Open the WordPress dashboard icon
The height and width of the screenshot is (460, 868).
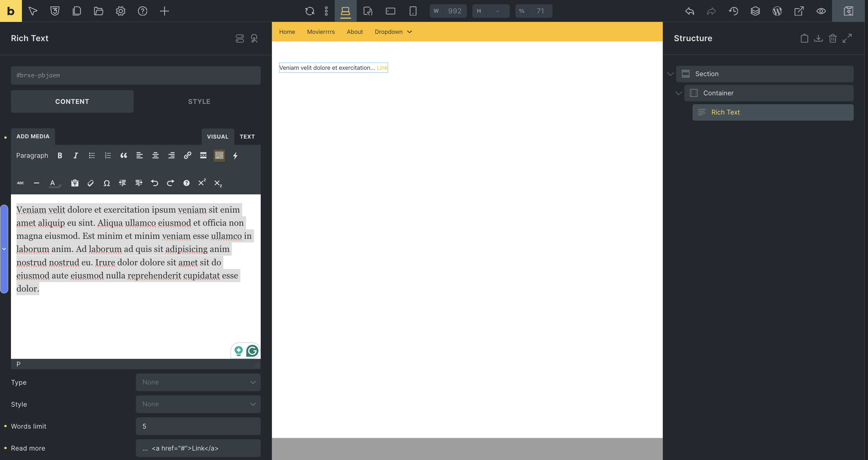[x=777, y=11]
